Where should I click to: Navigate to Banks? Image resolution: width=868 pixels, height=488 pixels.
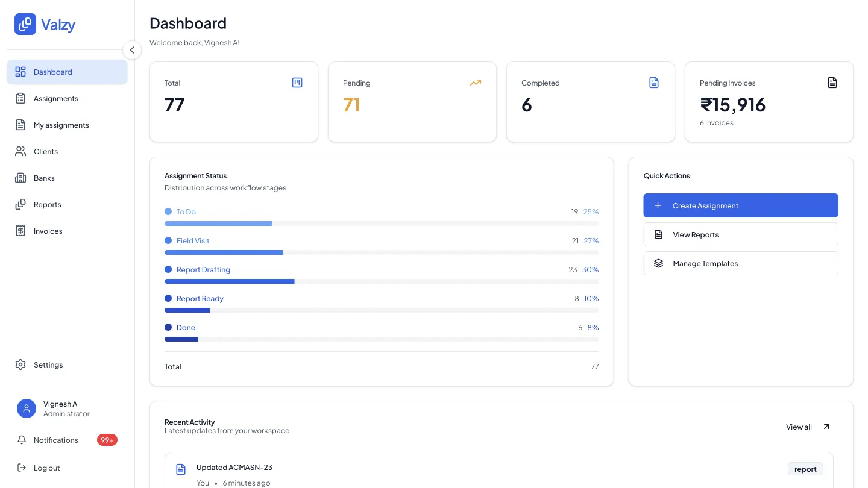(x=68, y=178)
